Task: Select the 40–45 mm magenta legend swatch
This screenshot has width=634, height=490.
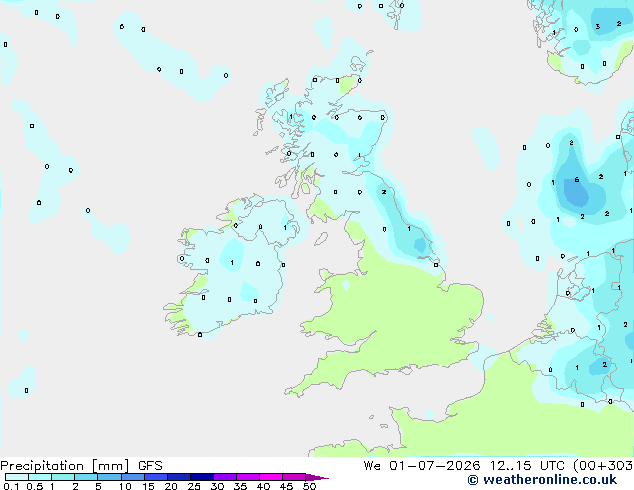Action: tap(271, 477)
